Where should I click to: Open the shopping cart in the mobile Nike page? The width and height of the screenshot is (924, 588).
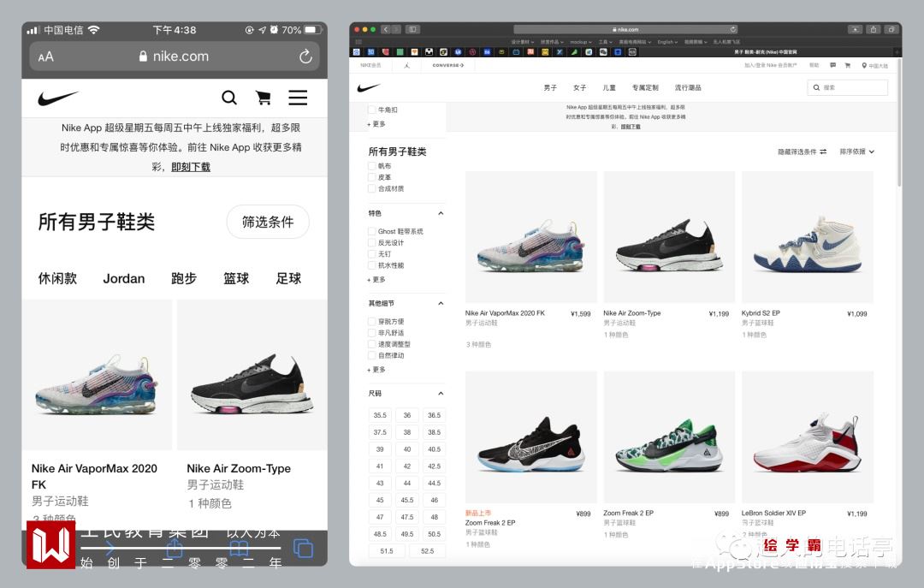click(263, 98)
